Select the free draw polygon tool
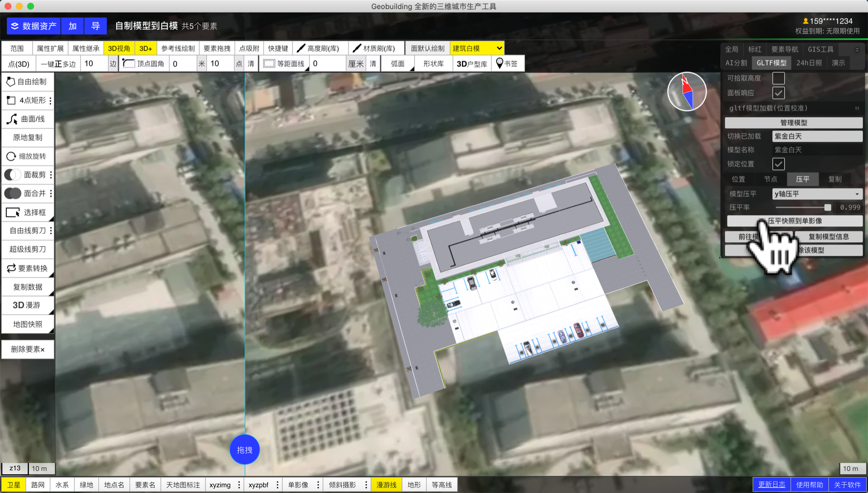Screen dimensions: 868x493 tap(28, 82)
